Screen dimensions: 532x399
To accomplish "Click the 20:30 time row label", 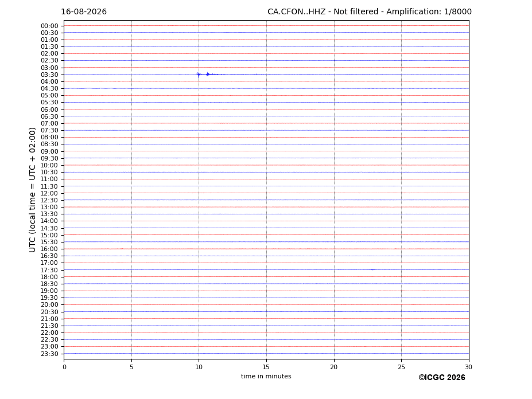I will tap(49, 312).
